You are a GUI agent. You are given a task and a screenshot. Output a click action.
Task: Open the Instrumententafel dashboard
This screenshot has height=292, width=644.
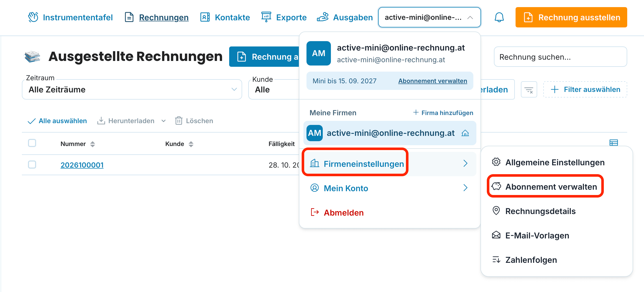coord(70,17)
